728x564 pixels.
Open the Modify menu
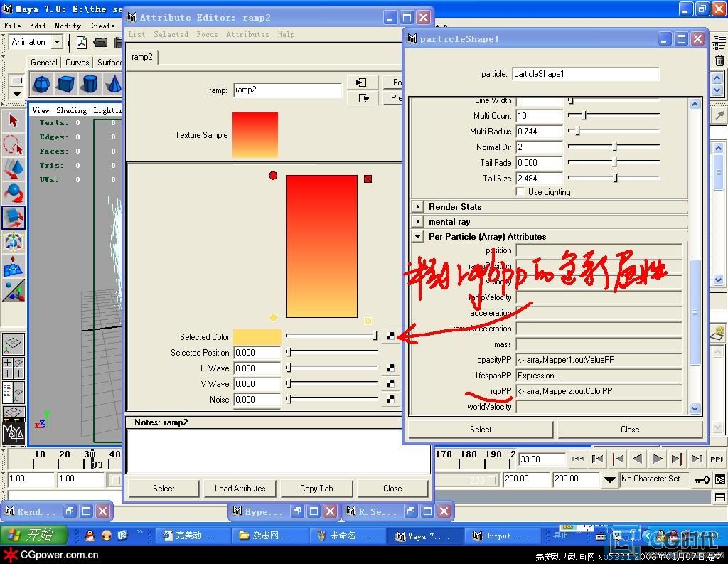(68, 26)
